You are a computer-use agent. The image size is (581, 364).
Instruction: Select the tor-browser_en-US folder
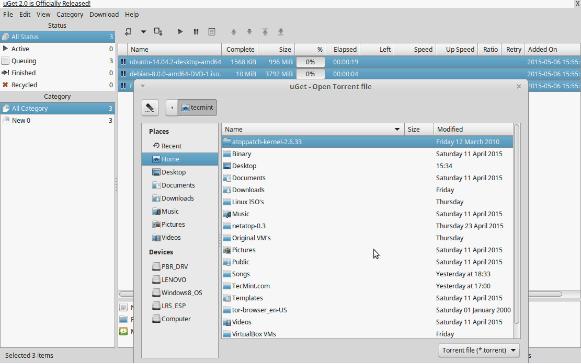pos(368,310)
